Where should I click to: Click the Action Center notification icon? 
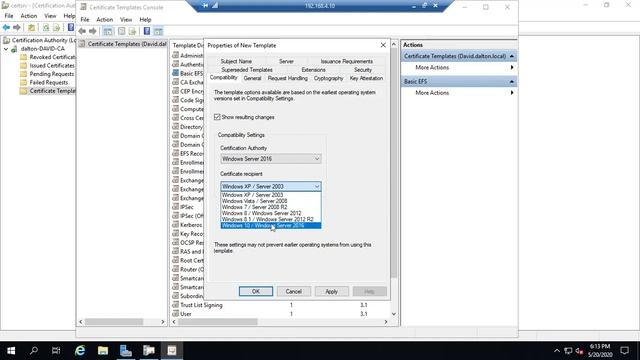(x=624, y=351)
